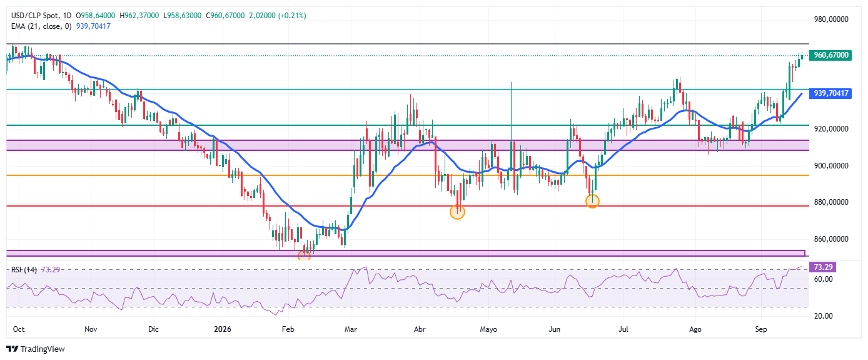The width and height of the screenshot is (868, 360).
Task: Select the orange circle marker at June low
Action: pos(592,201)
